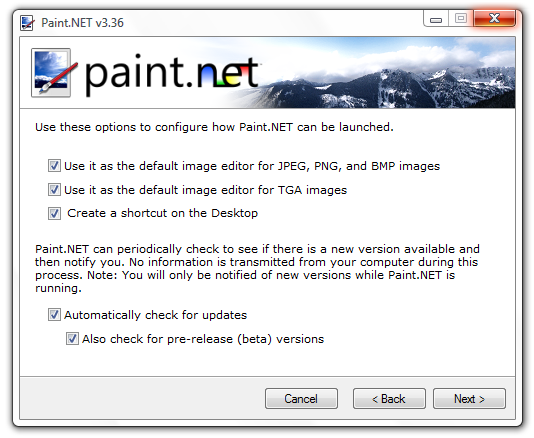Close the installer with the red X

[x=494, y=18]
